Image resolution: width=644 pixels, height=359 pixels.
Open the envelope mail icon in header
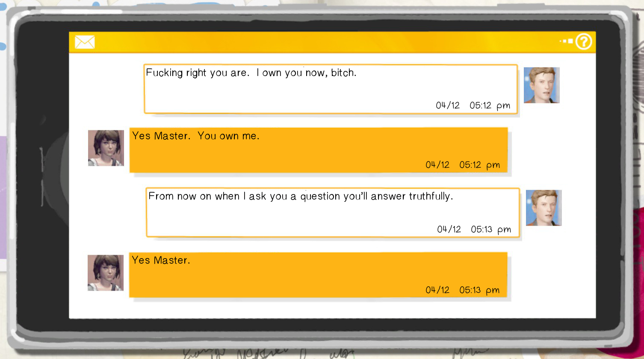pyautogui.click(x=85, y=42)
